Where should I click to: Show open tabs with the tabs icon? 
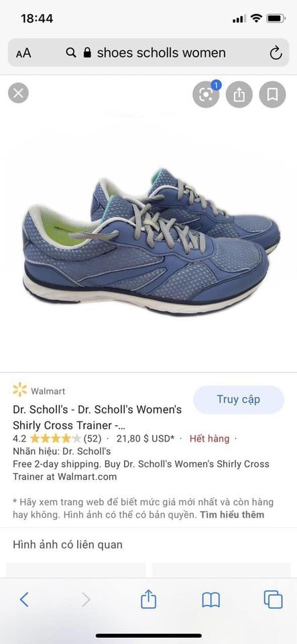coord(274,600)
